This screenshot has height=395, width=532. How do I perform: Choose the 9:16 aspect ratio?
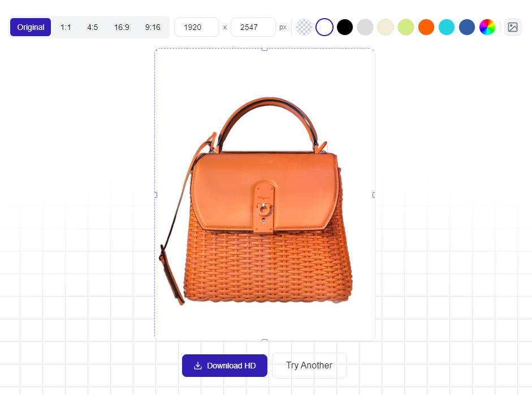(153, 27)
